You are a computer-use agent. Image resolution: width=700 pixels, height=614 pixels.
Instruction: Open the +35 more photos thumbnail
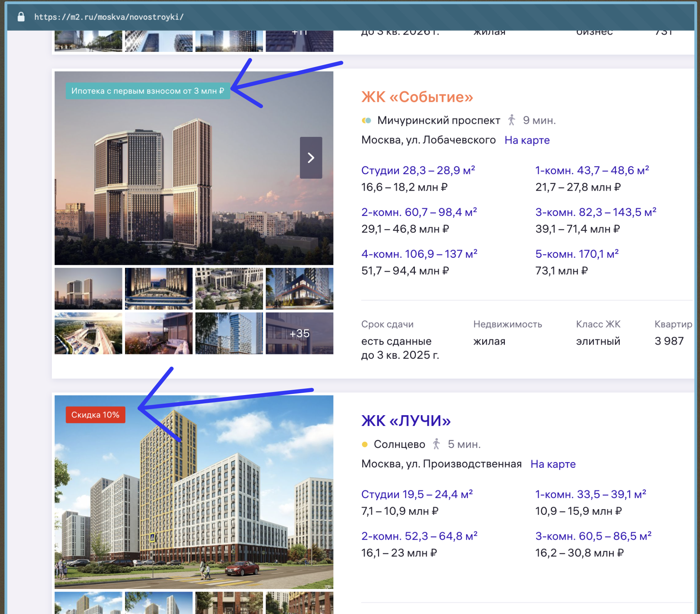point(299,333)
